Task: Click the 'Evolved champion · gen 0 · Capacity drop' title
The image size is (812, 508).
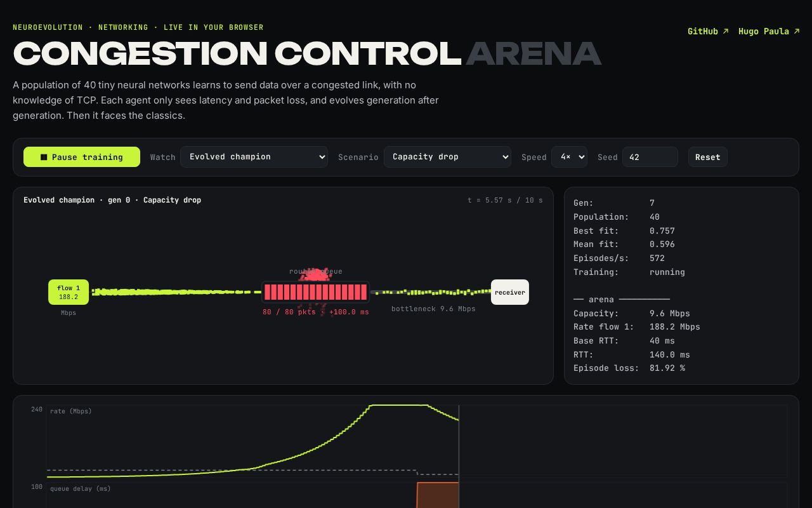Action: click(x=112, y=200)
